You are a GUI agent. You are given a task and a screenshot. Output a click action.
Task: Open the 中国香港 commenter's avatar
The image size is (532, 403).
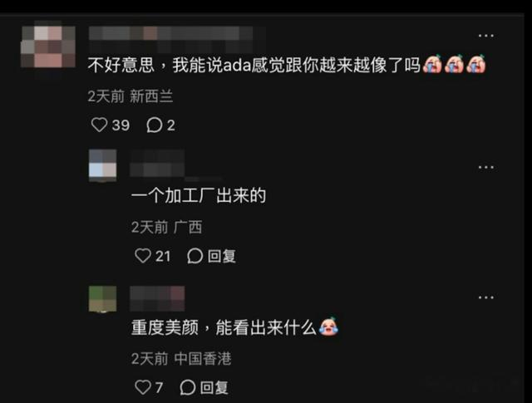[x=103, y=298]
